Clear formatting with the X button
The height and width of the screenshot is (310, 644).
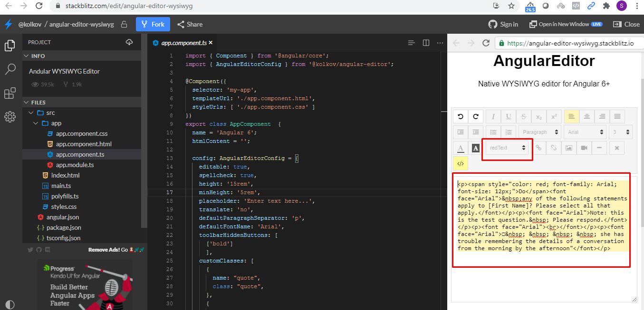[616, 148]
